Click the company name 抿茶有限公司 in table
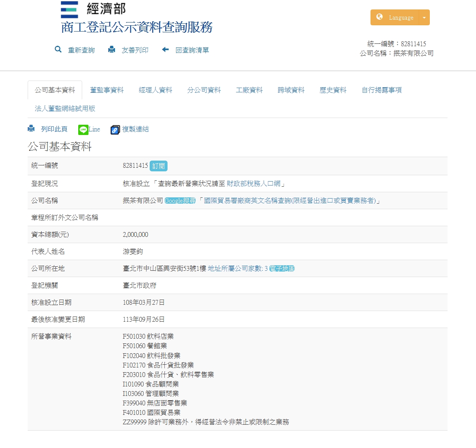 [x=143, y=201]
